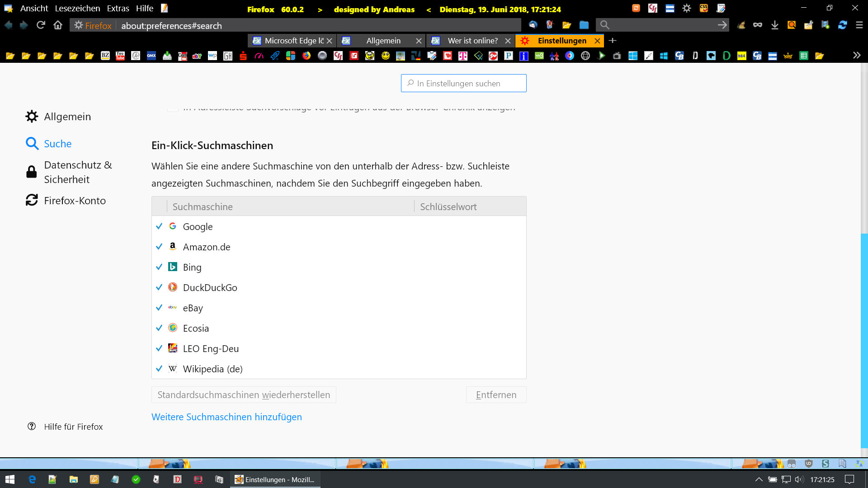The image size is (868, 488).
Task: Switch to the Wer ist online? tab
Action: [x=472, y=41]
